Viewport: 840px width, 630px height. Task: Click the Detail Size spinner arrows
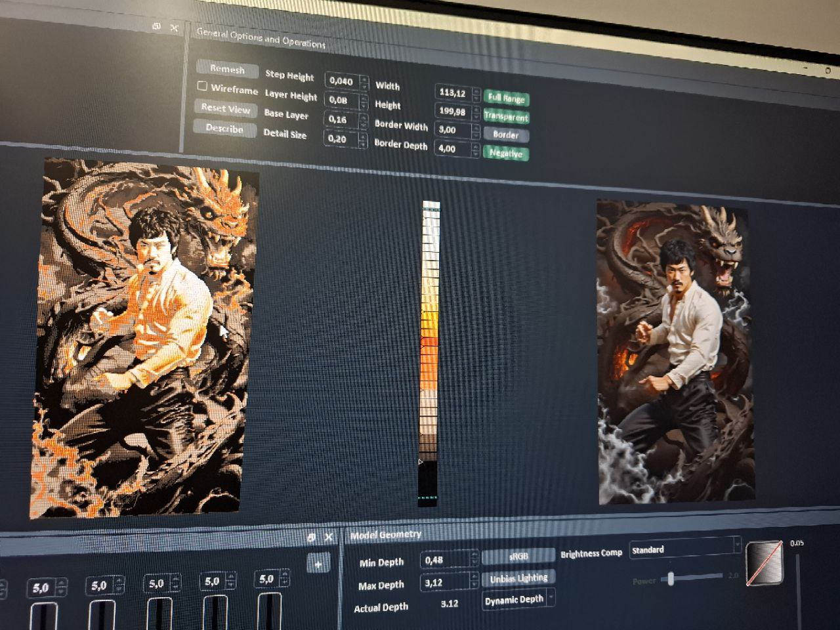362,140
